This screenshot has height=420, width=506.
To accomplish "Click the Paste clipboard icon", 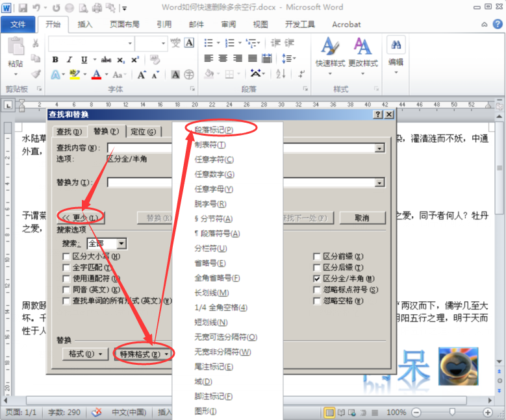I will [16, 47].
